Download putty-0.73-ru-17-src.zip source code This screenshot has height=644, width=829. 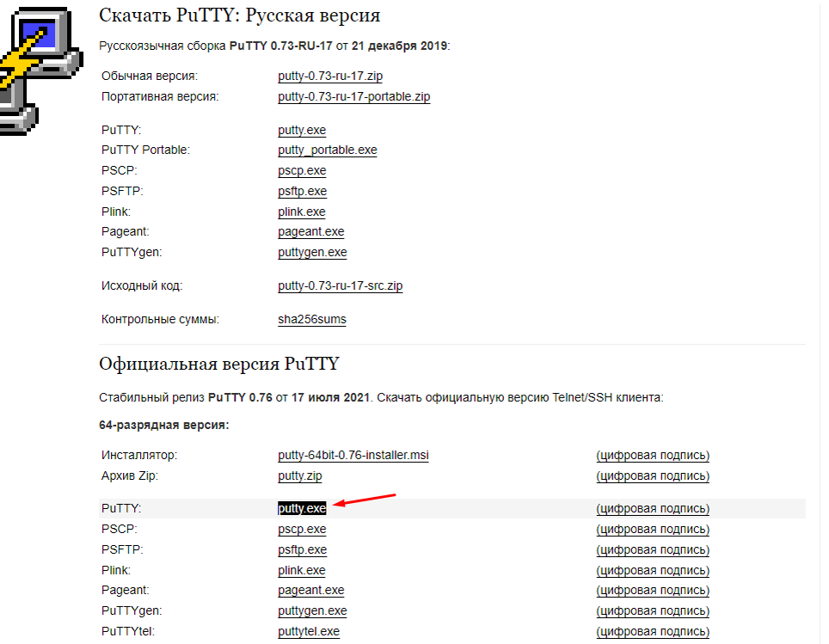tap(340, 286)
